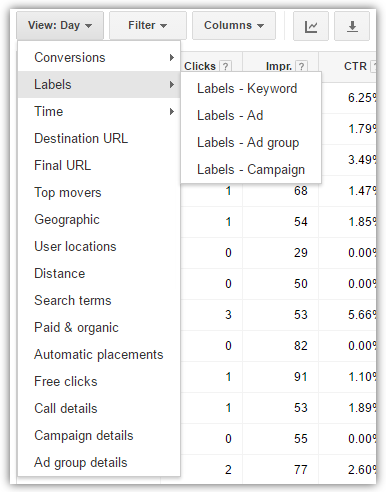Click the help icon next to Impr.
Image resolution: width=386 pixels, height=492 pixels.
point(302,66)
